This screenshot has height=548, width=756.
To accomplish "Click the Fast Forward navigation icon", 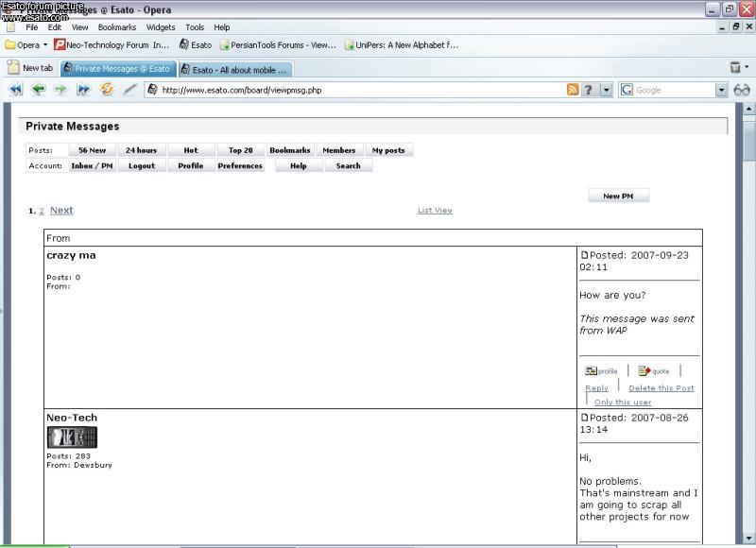I will pyautogui.click(x=83, y=89).
